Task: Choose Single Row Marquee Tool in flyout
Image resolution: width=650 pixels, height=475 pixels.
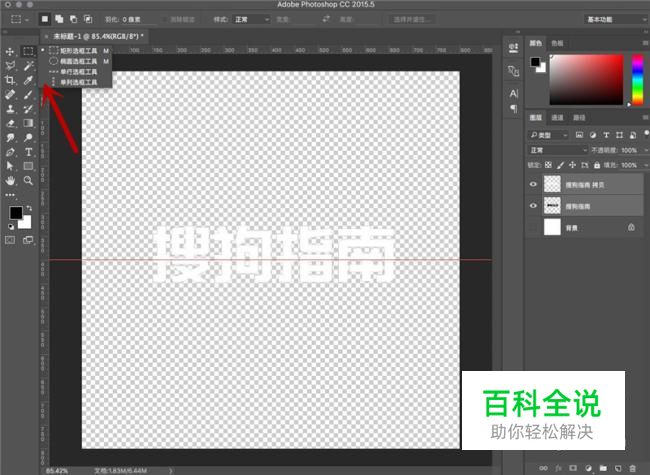Action: (76, 72)
